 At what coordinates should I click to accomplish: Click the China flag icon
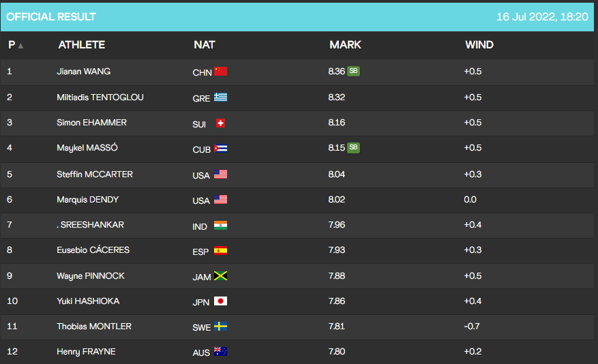[220, 72]
